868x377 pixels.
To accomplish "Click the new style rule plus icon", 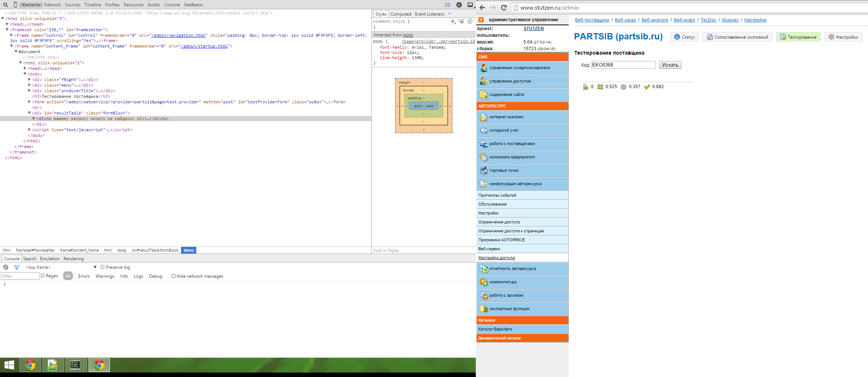I will click(453, 22).
